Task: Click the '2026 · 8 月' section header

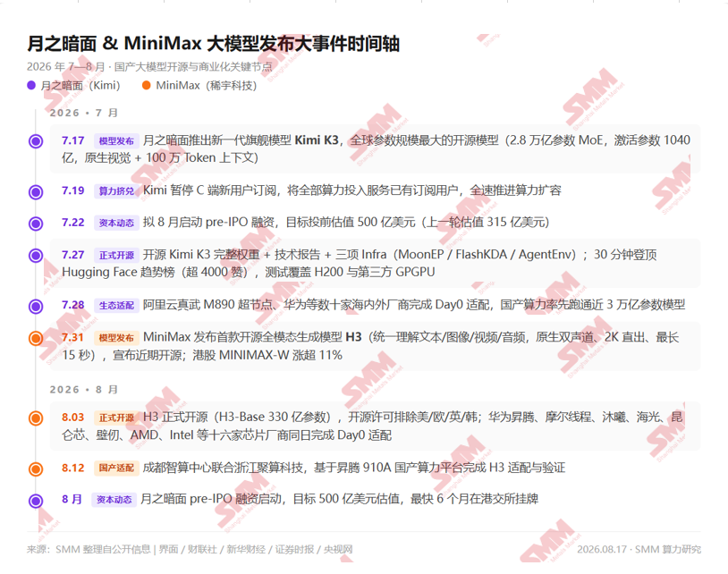Action: (x=83, y=389)
